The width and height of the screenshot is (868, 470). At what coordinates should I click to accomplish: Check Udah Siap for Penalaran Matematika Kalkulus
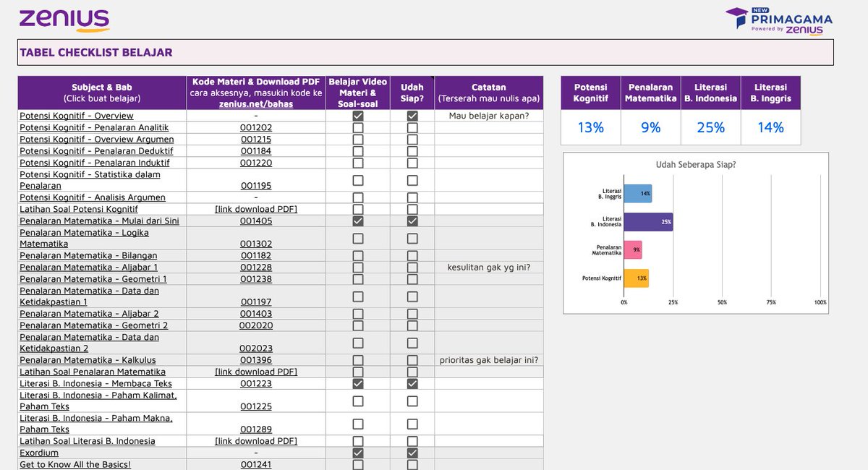(412, 359)
